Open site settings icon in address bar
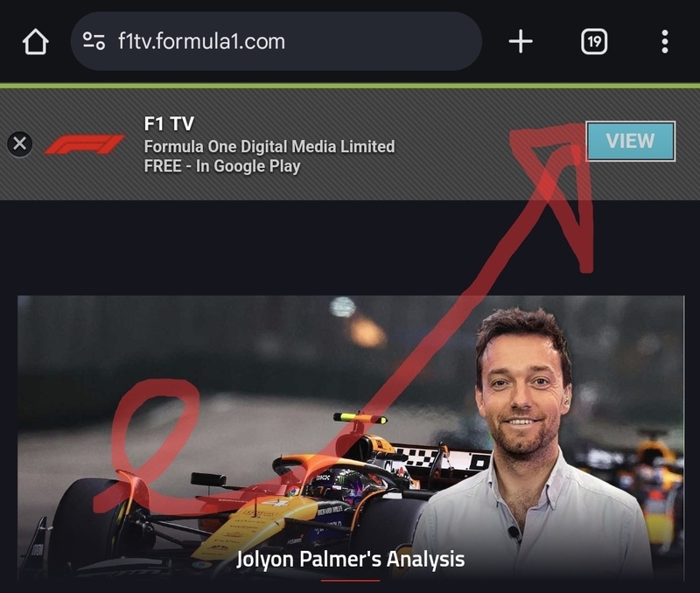Viewport: 700px width, 593px height. [x=94, y=41]
